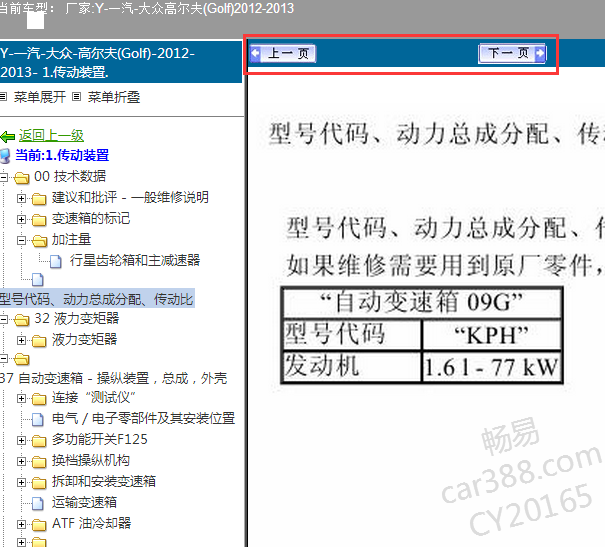Click the open folder icon of 加注量
This screenshot has height=547, width=605.
39,241
